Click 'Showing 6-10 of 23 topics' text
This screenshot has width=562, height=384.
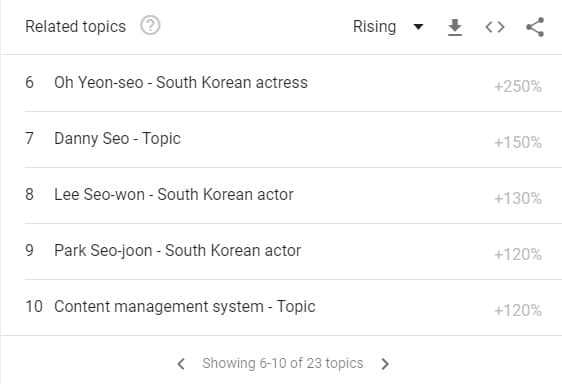283,363
